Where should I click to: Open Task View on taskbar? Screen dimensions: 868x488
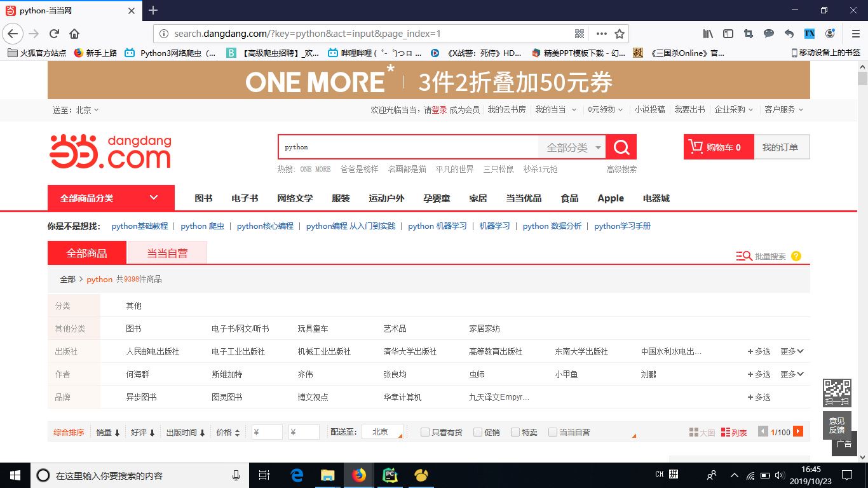(265, 475)
